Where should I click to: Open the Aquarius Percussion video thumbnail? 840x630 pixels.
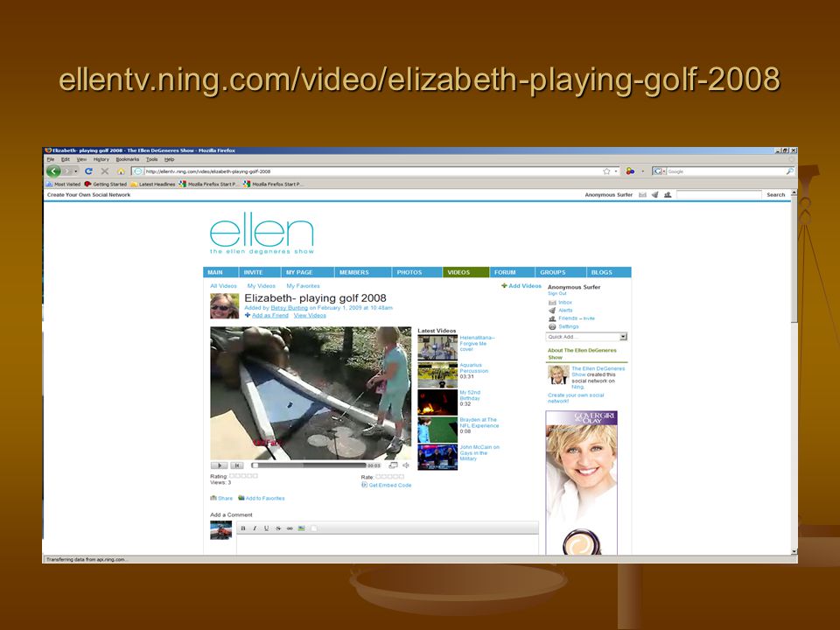[x=437, y=374]
